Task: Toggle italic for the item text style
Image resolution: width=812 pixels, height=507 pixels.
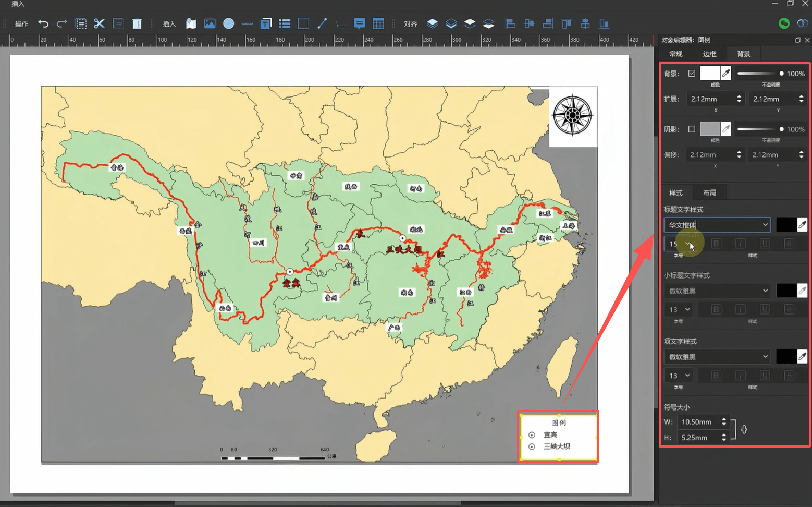Action: 740,376
